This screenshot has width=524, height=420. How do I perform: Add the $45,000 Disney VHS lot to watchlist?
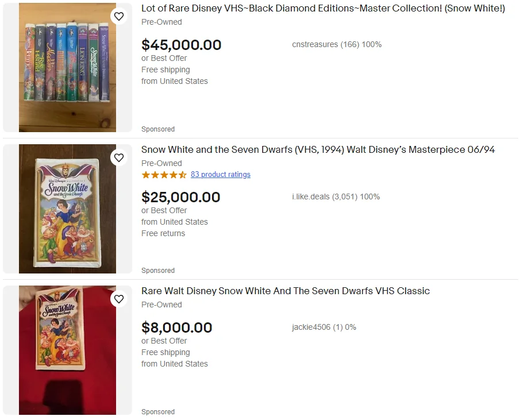click(x=119, y=17)
